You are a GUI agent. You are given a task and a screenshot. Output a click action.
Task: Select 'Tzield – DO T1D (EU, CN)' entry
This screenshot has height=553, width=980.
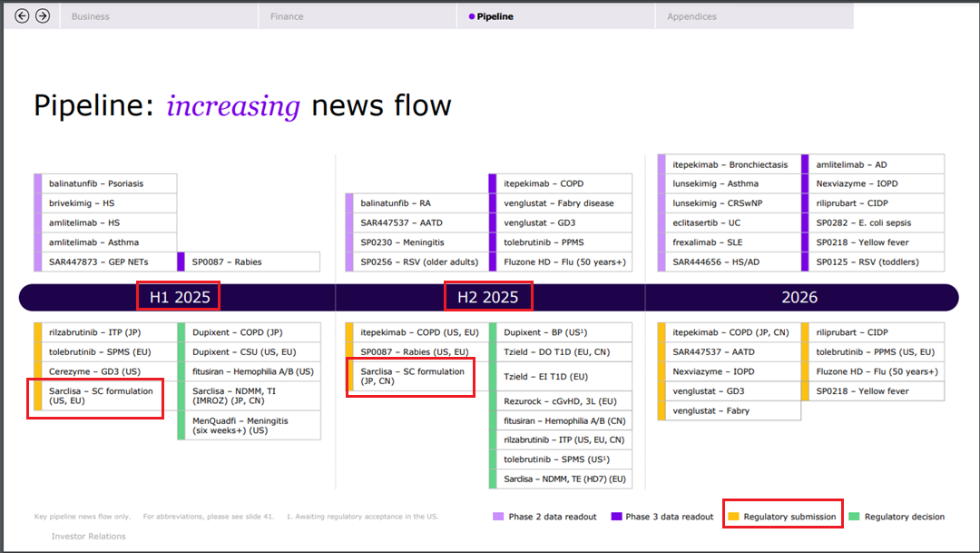coord(560,352)
